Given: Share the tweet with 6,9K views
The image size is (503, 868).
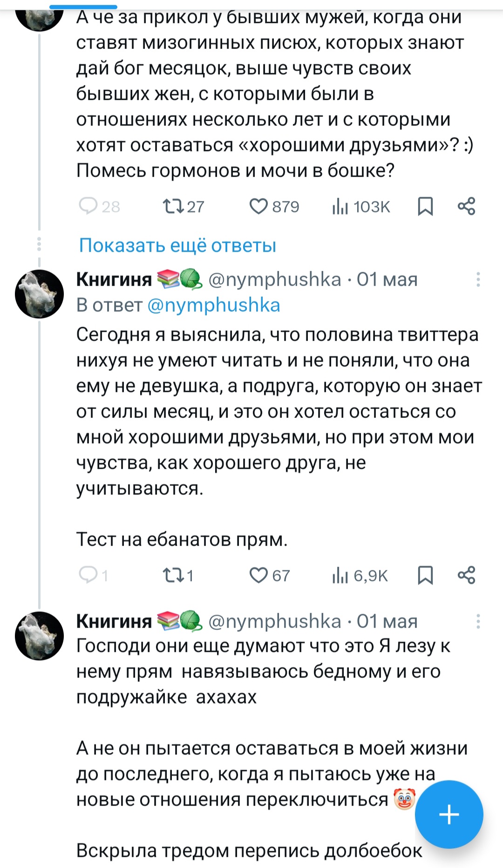Looking at the screenshot, I should click(466, 575).
